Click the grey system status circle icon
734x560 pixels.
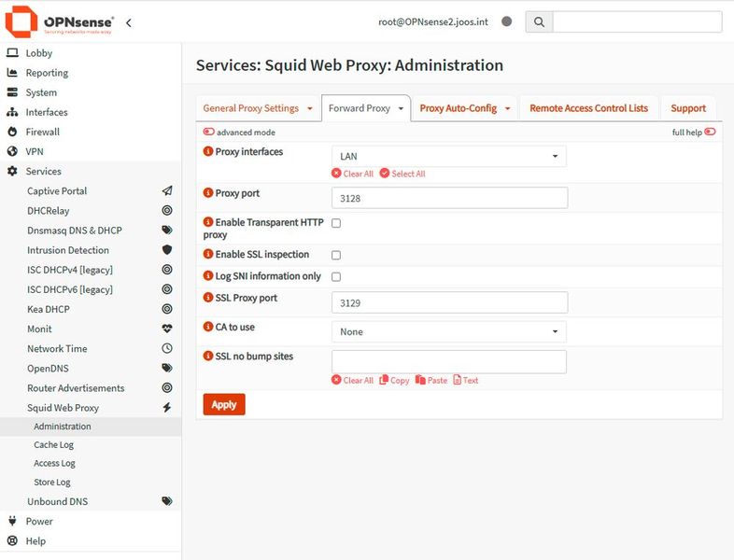click(x=506, y=21)
